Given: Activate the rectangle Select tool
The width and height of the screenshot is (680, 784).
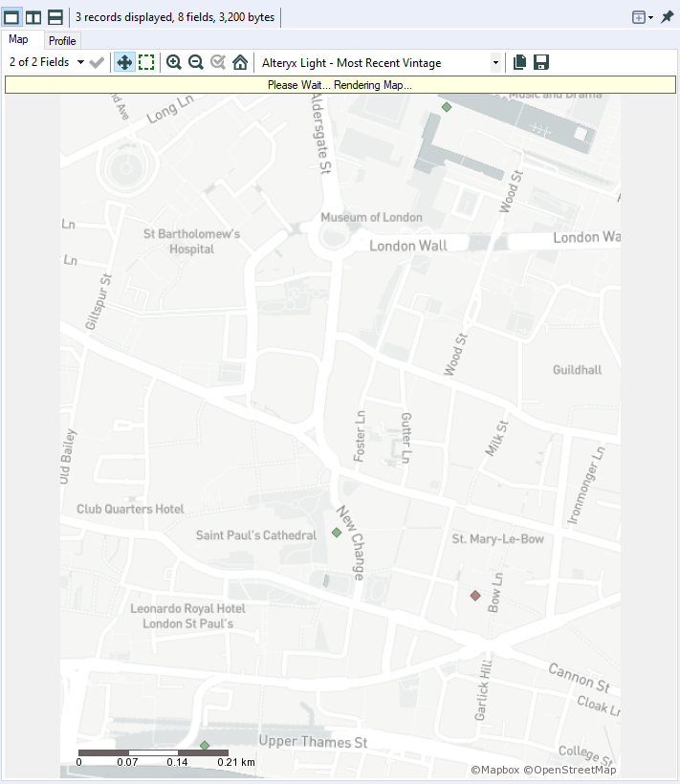Looking at the screenshot, I should click(x=146, y=62).
